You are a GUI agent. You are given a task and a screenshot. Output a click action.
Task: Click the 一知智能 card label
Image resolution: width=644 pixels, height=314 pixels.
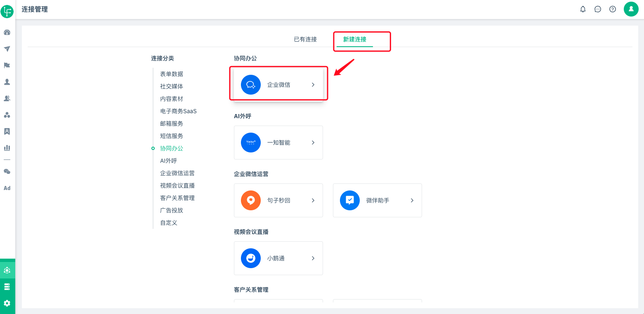279,143
